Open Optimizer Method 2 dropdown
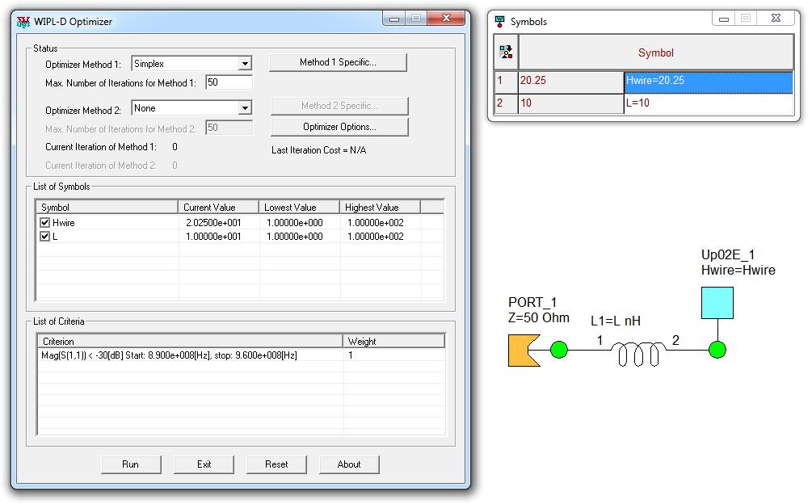This screenshot has height=504, width=812. coord(245,108)
